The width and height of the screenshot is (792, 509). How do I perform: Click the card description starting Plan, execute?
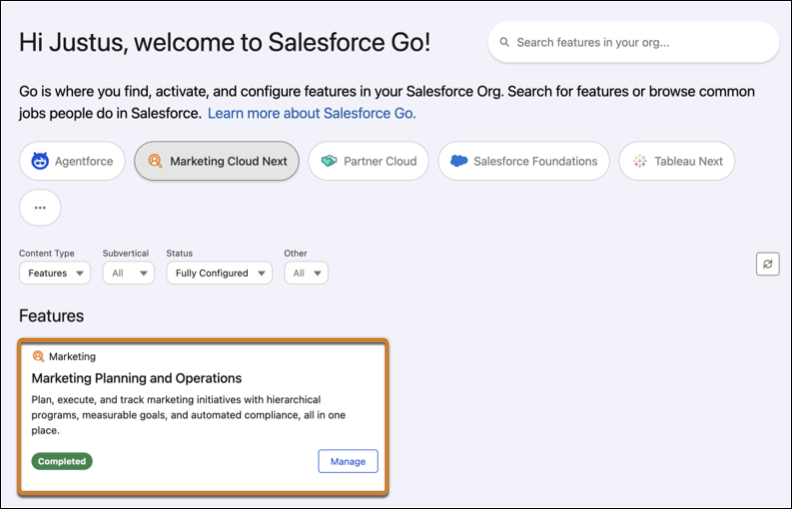(189, 415)
